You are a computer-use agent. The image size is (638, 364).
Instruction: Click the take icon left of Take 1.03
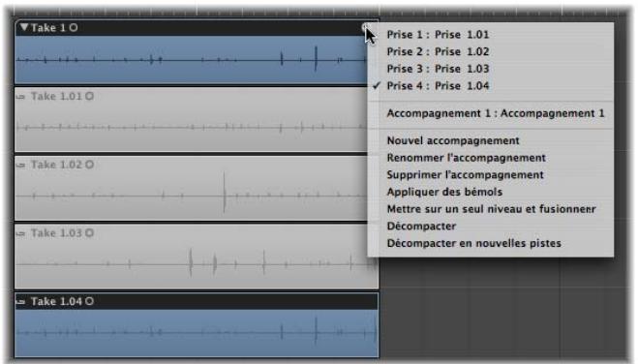[x=20, y=233]
